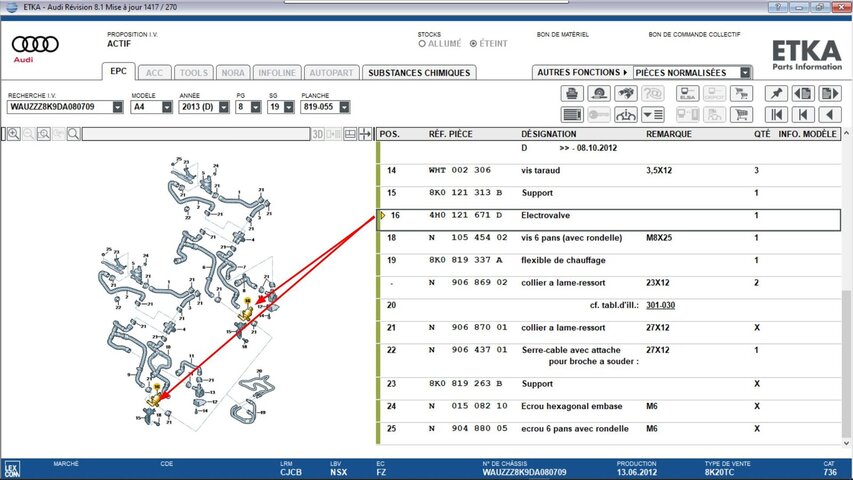Open the PLANCHE 819-055 dropdown

click(x=344, y=107)
